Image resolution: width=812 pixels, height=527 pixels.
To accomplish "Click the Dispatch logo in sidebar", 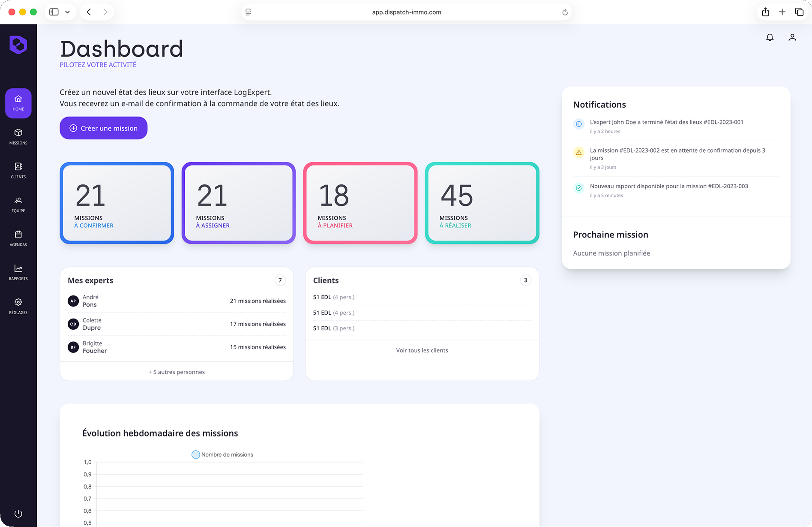I will click(18, 45).
